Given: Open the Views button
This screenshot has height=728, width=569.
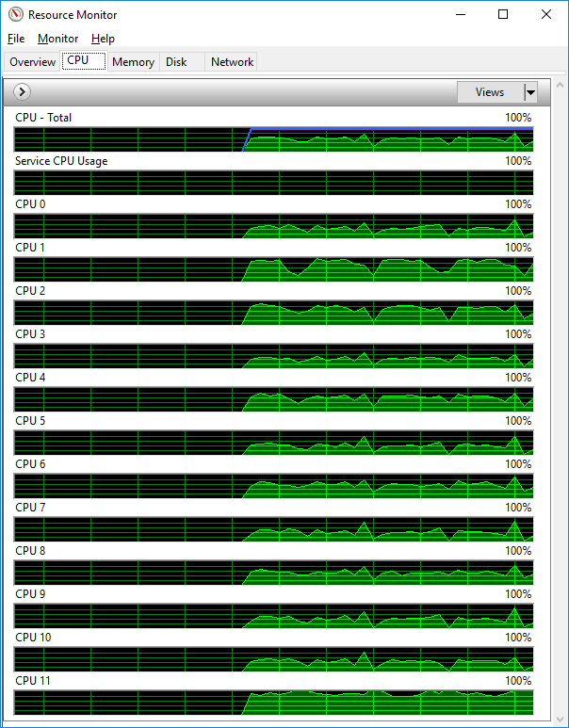Looking at the screenshot, I should (490, 92).
